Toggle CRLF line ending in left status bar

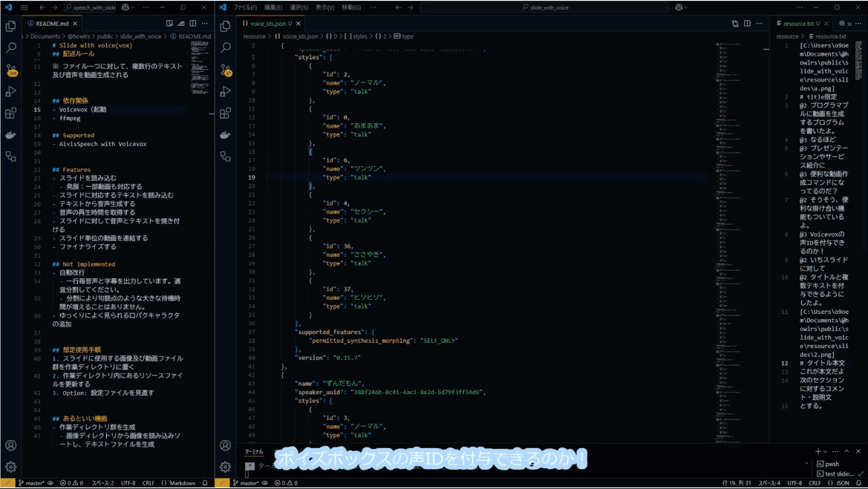149,483
